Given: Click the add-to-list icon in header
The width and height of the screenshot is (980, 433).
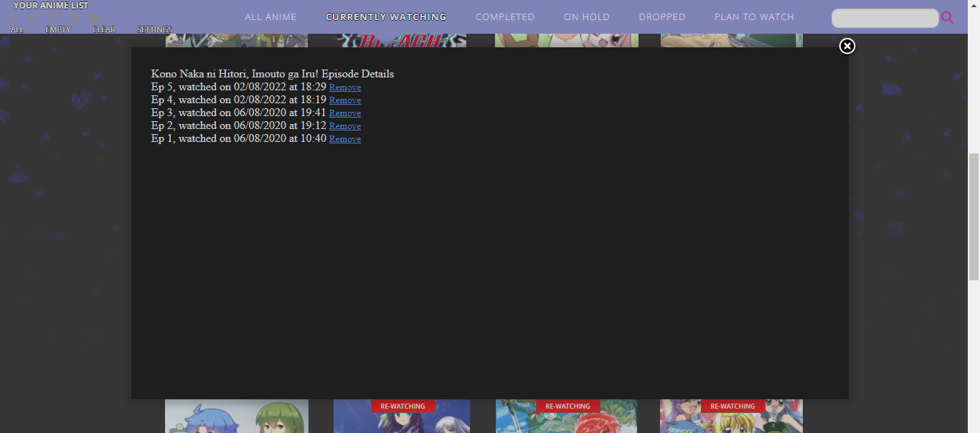Looking at the screenshot, I should click(x=32, y=18).
